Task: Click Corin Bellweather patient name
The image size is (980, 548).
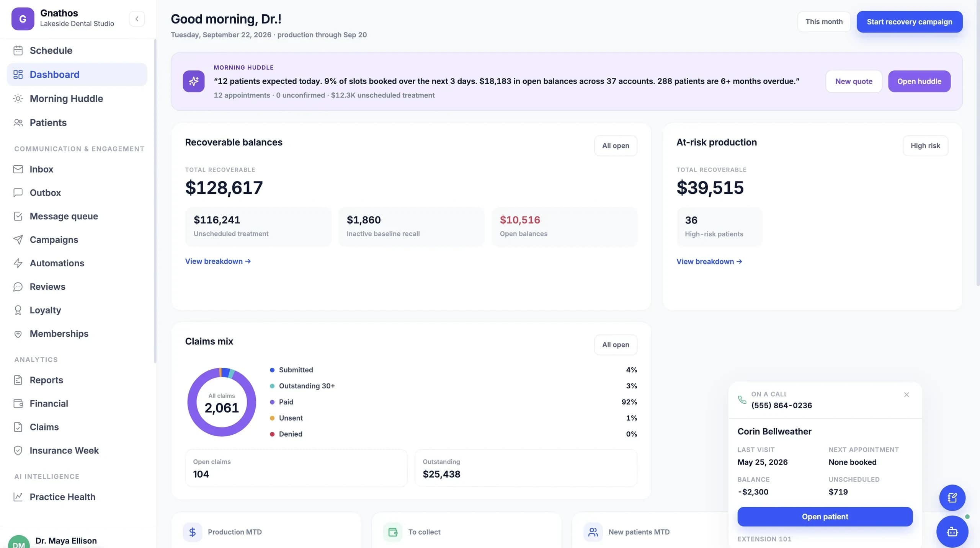Action: pos(774,431)
